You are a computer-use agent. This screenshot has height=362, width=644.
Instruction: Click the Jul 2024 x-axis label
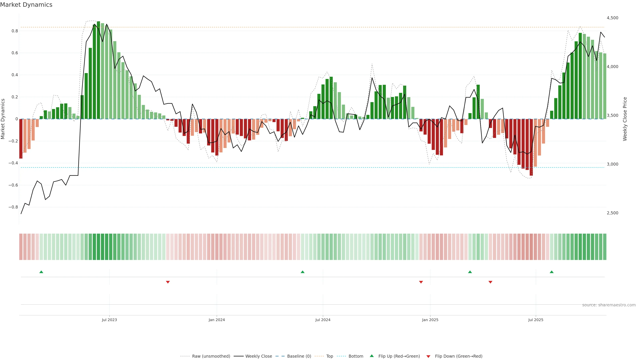point(323,320)
